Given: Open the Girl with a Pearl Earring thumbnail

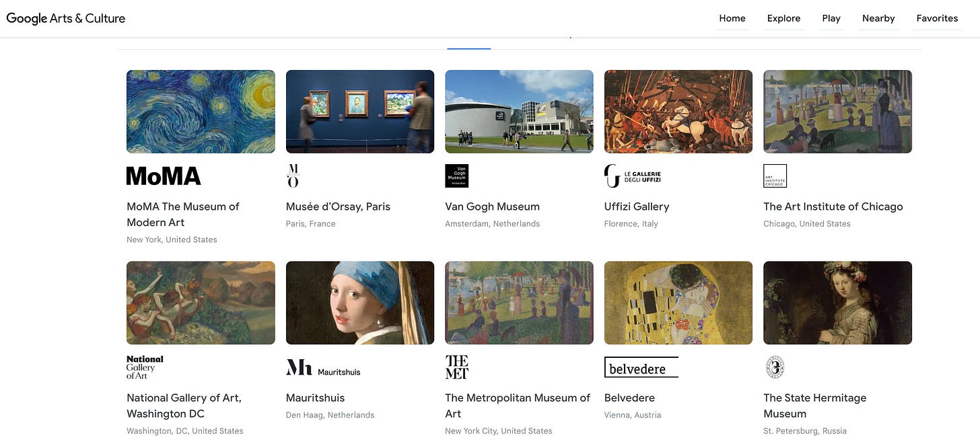Looking at the screenshot, I should click(360, 303).
